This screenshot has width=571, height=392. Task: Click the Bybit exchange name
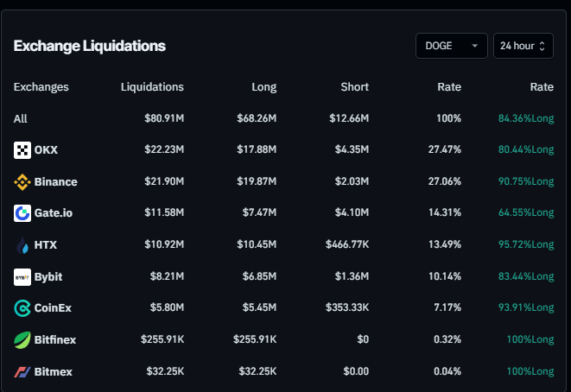point(48,277)
